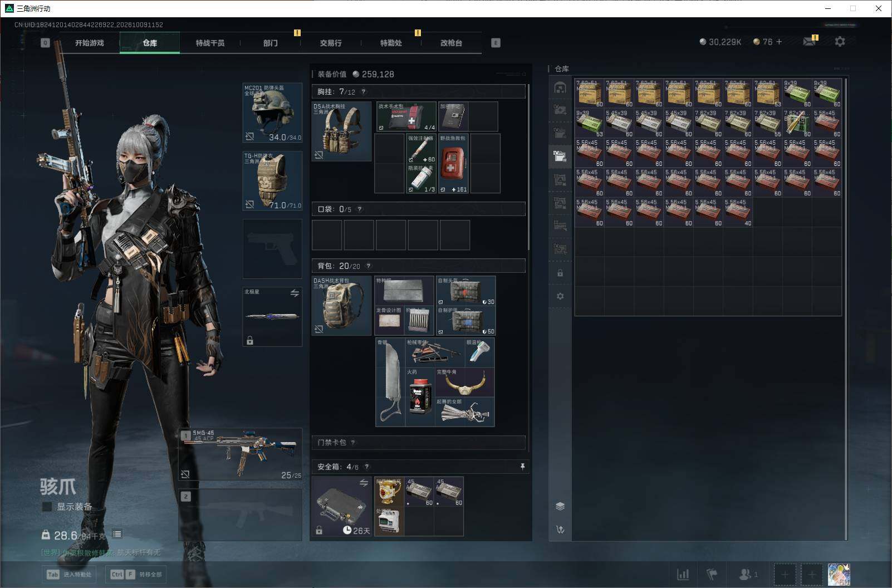
Task: Select the 野战急救包 red medkit item
Action: (x=453, y=164)
